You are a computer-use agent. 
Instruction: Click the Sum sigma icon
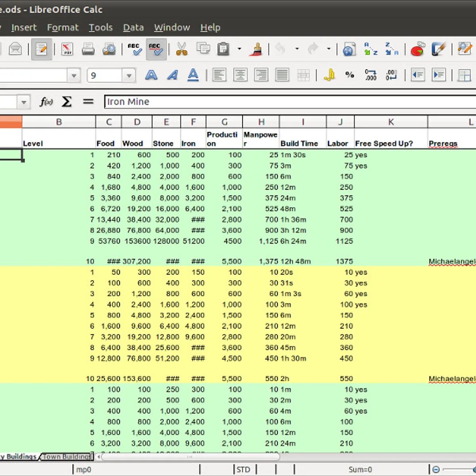[x=67, y=102]
